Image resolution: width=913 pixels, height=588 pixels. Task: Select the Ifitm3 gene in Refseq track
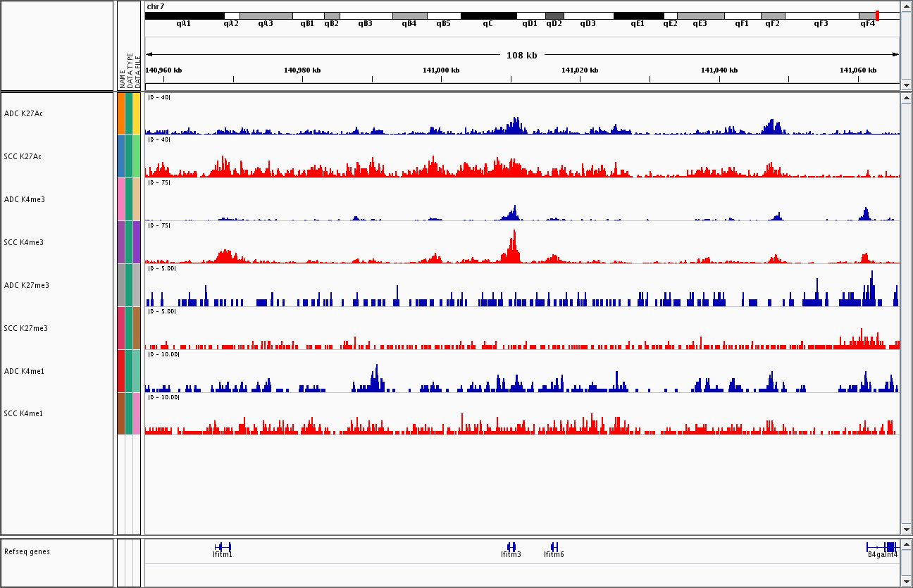(x=511, y=547)
